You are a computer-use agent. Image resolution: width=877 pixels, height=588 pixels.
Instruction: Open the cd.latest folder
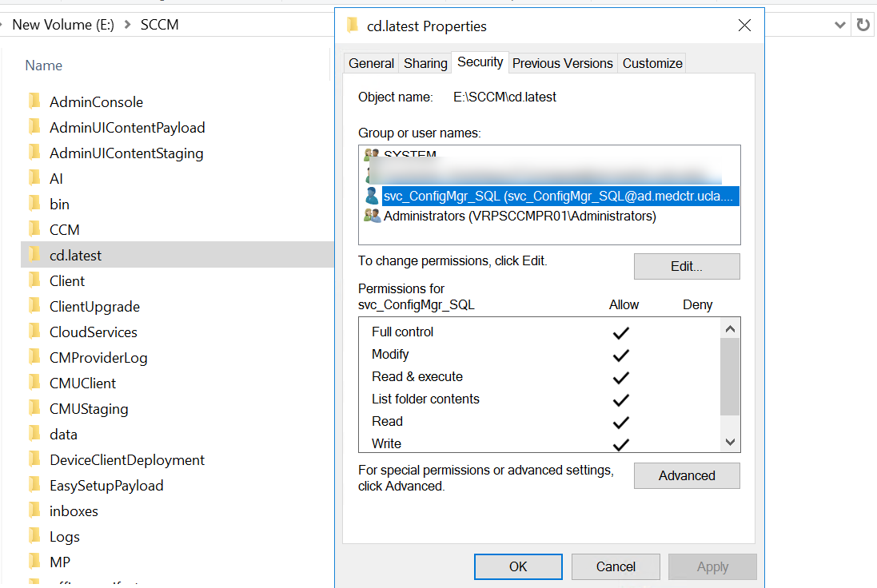tap(74, 255)
